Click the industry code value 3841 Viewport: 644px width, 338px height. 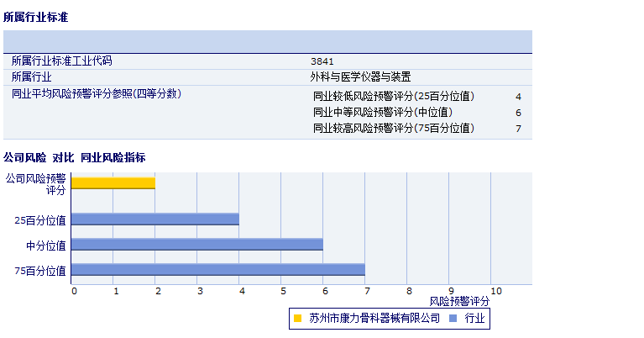tap(322, 61)
